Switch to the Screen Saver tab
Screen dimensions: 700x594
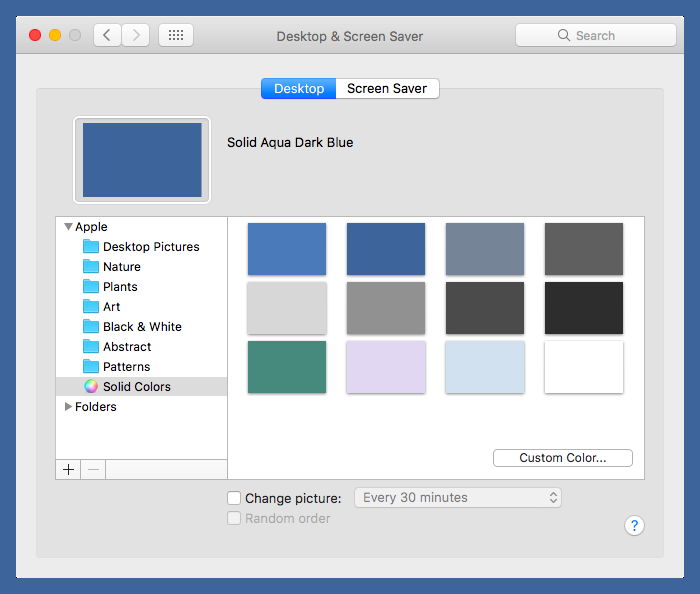387,88
